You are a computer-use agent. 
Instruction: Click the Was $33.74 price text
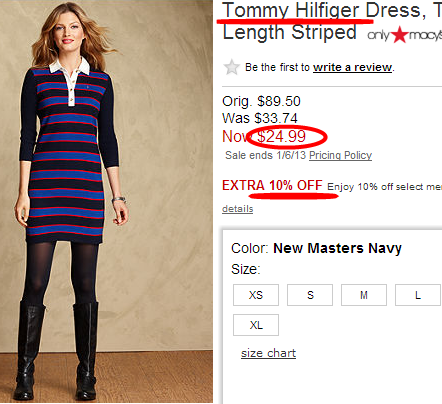[260, 118]
